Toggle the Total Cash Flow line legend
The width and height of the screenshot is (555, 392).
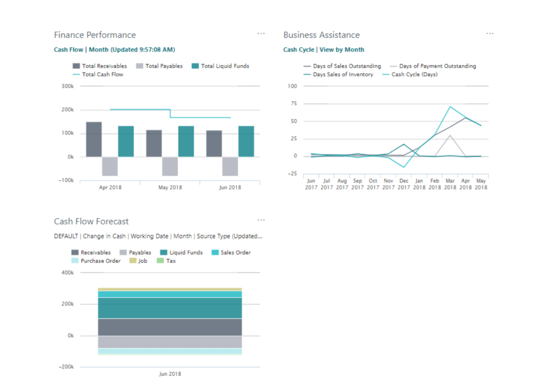click(x=100, y=74)
